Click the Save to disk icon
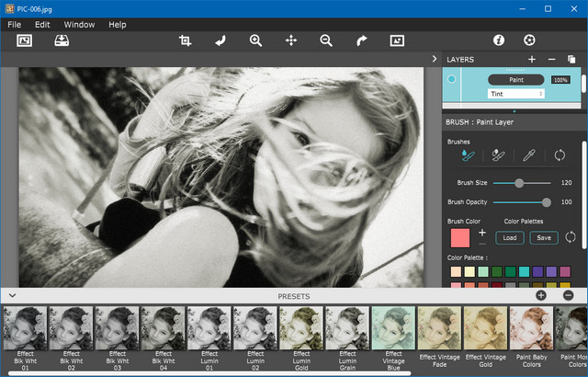The image size is (588, 377). pos(62,40)
